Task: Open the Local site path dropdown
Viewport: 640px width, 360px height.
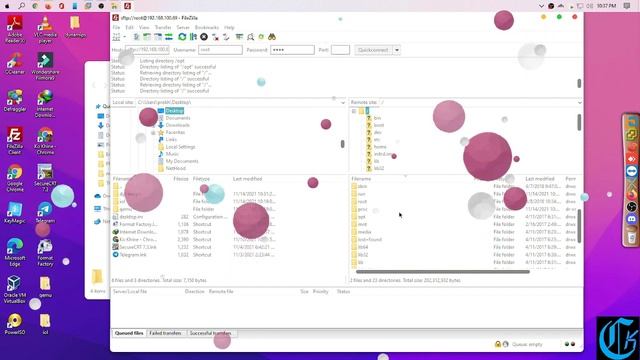Action: point(343,102)
